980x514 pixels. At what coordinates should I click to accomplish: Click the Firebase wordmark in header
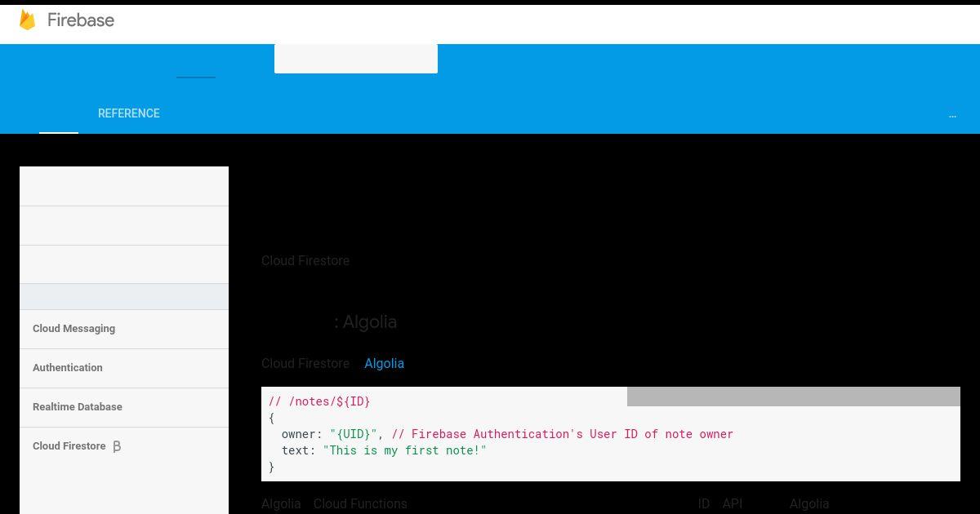(81, 20)
